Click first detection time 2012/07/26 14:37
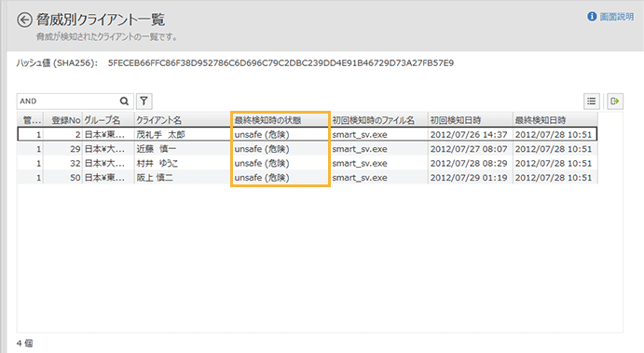The height and width of the screenshot is (353, 644). tap(469, 135)
